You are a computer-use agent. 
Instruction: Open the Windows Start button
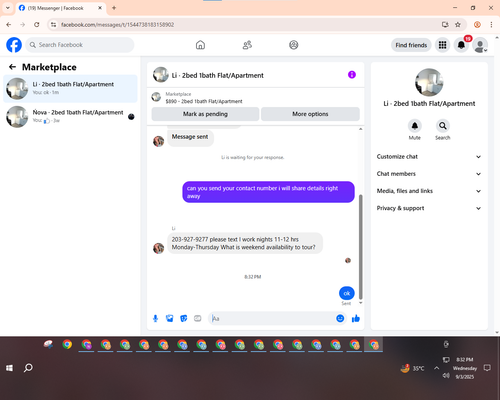[x=9, y=368]
